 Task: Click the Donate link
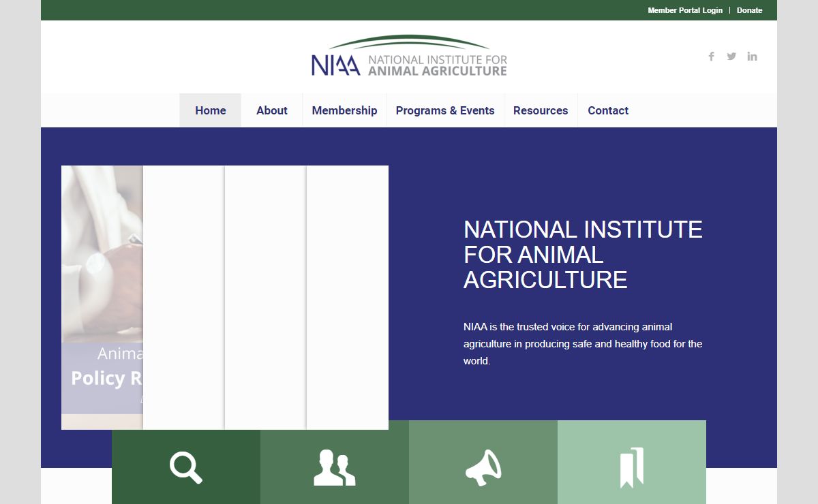750,10
